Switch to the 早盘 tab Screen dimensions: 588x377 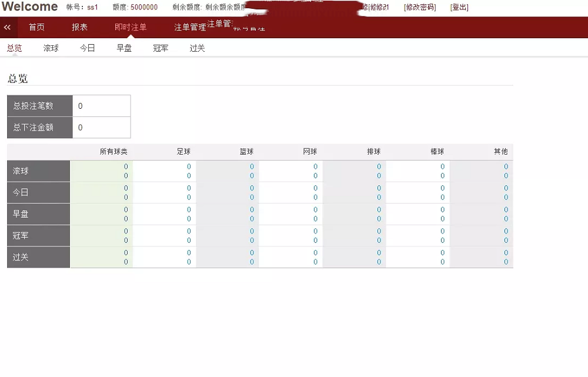(124, 48)
